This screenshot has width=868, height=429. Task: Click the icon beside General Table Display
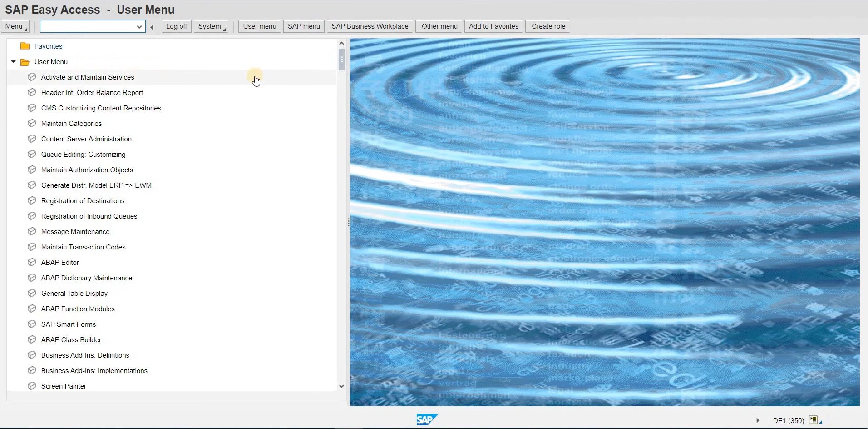[32, 293]
